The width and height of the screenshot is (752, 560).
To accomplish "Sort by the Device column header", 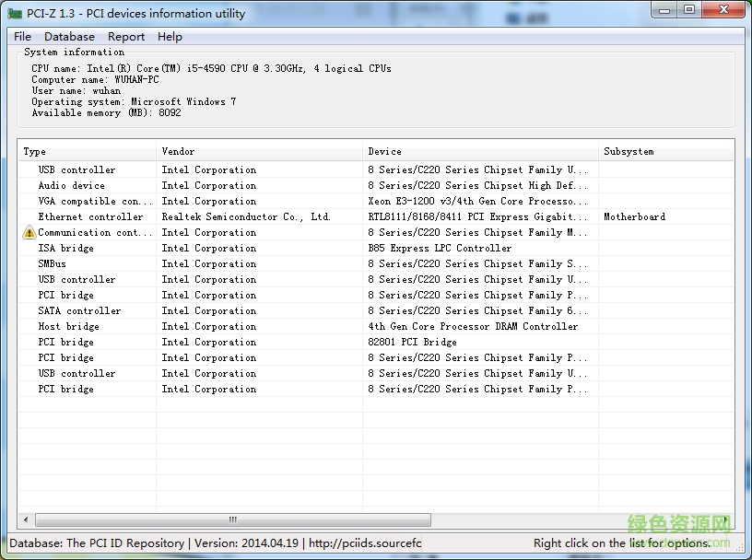I will pyautogui.click(x=480, y=151).
